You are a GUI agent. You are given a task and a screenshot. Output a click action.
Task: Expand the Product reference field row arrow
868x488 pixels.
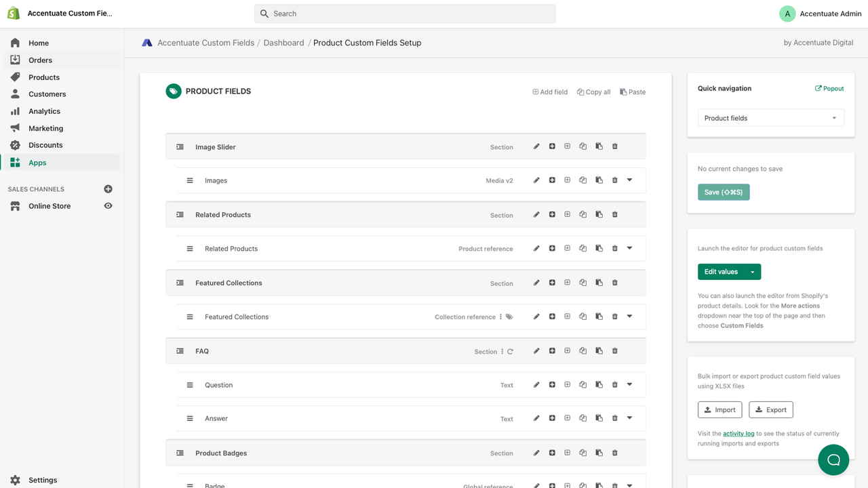point(629,248)
